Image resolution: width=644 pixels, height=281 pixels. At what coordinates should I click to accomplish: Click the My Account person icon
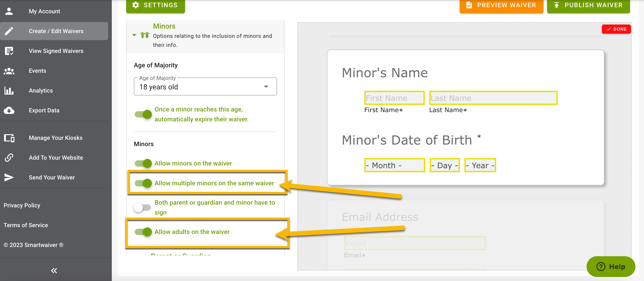tap(9, 11)
